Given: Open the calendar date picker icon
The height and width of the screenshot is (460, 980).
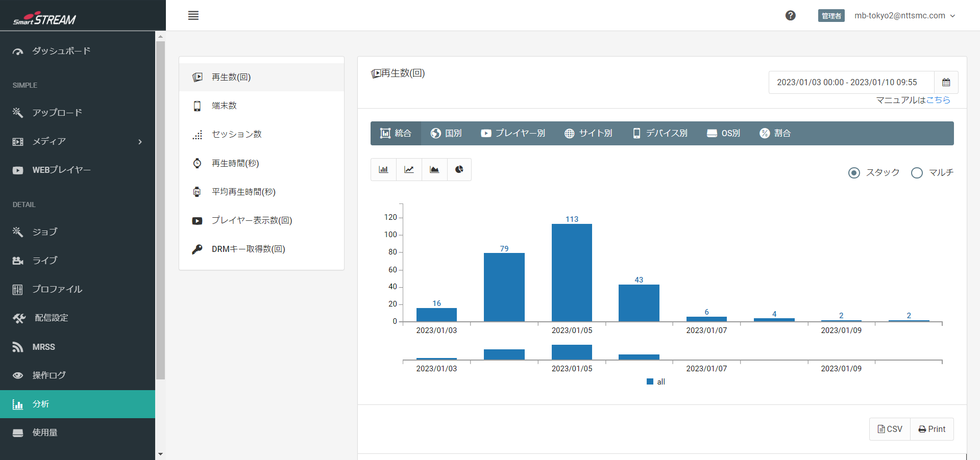Looking at the screenshot, I should pyautogui.click(x=946, y=82).
